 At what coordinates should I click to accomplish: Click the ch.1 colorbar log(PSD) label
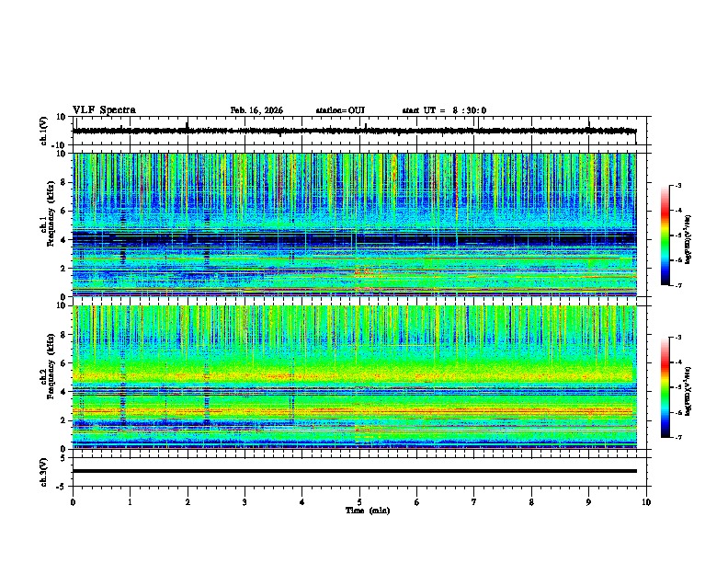(688, 240)
